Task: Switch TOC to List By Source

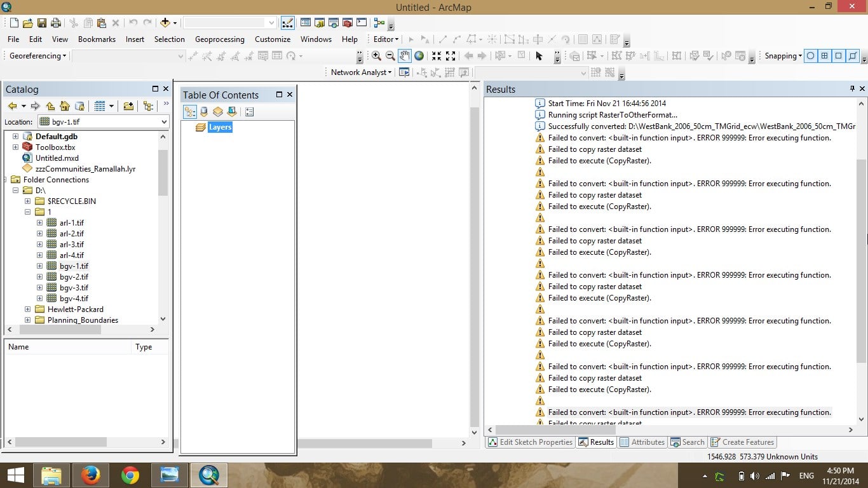Action: tap(204, 112)
